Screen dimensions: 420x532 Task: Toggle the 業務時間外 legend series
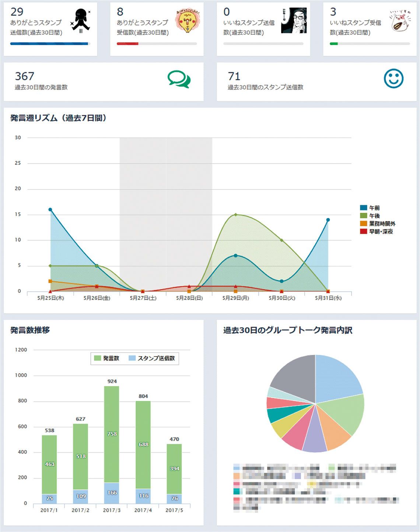(378, 224)
